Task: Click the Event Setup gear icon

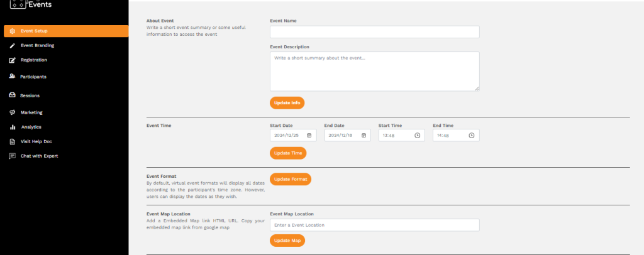Action: tap(13, 31)
